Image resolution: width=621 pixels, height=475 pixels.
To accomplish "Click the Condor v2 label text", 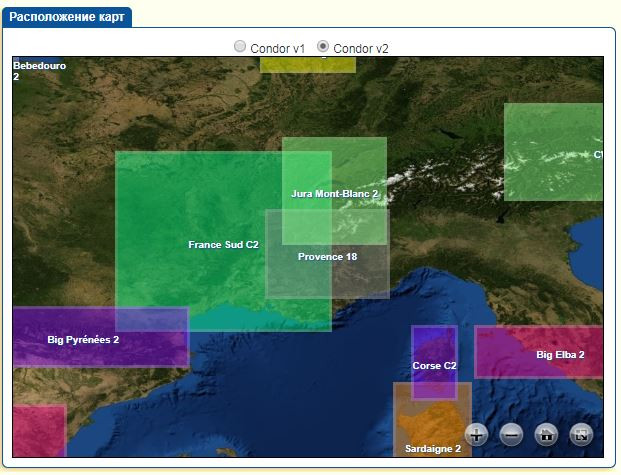I will (x=361, y=48).
